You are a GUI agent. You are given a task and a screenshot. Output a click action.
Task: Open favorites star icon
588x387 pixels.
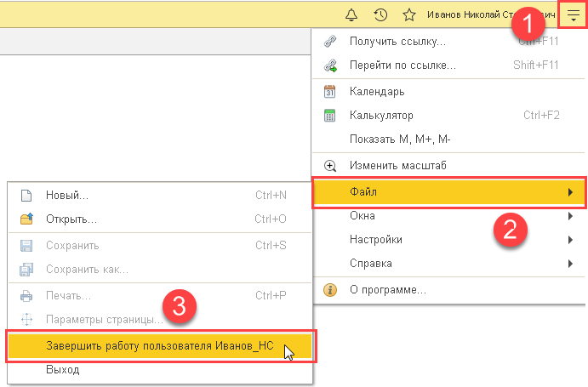(x=408, y=15)
